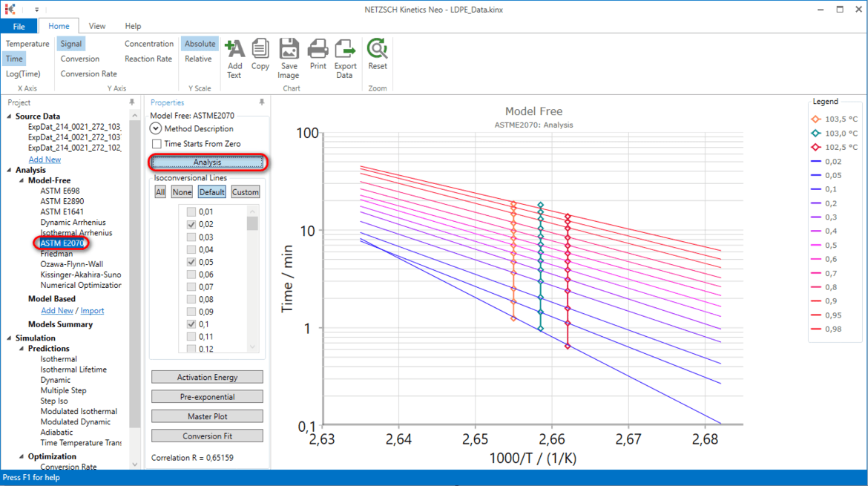
Task: Select None isoconversional lines
Action: [x=182, y=192]
